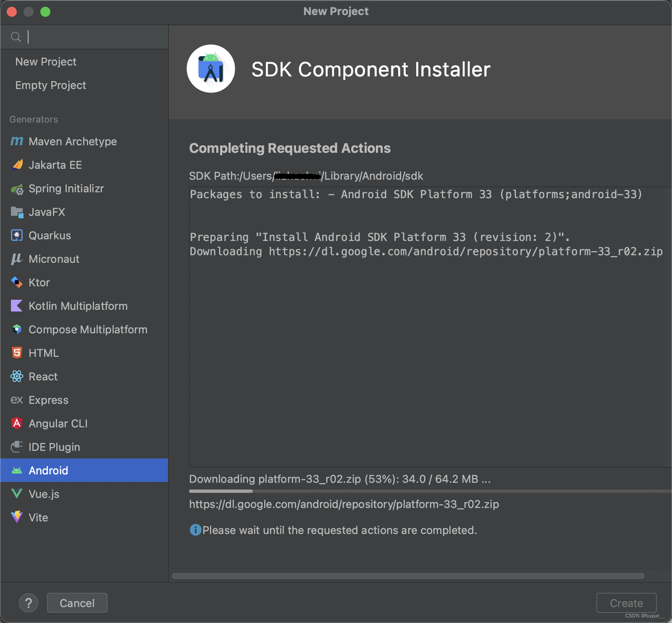Click the download status text showing 53%
This screenshot has height=623, width=672.
click(x=340, y=479)
